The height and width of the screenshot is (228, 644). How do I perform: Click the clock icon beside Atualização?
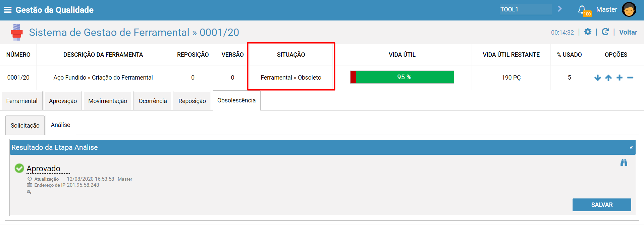[x=30, y=179]
